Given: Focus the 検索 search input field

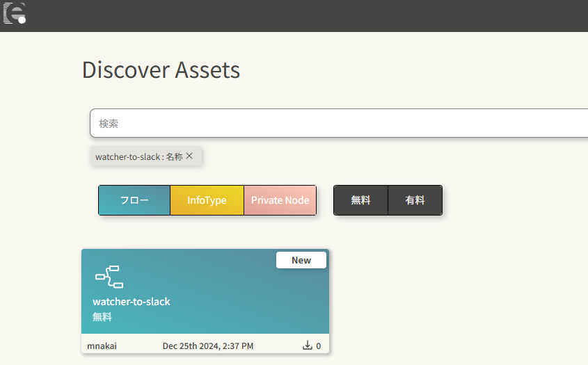Looking at the screenshot, I should click(x=339, y=123).
